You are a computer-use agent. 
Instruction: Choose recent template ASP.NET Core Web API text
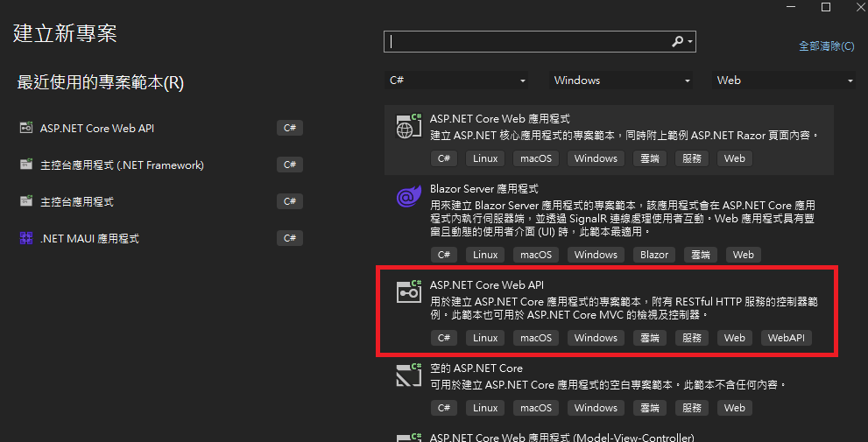click(97, 129)
